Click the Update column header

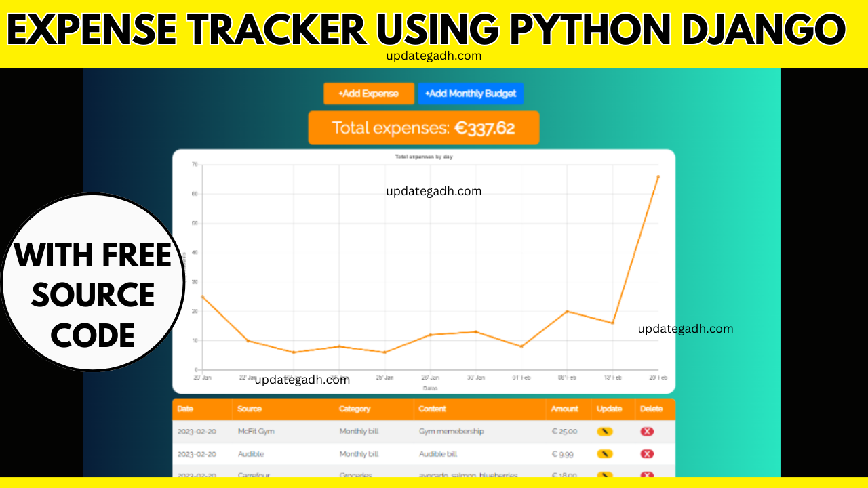[x=609, y=409]
